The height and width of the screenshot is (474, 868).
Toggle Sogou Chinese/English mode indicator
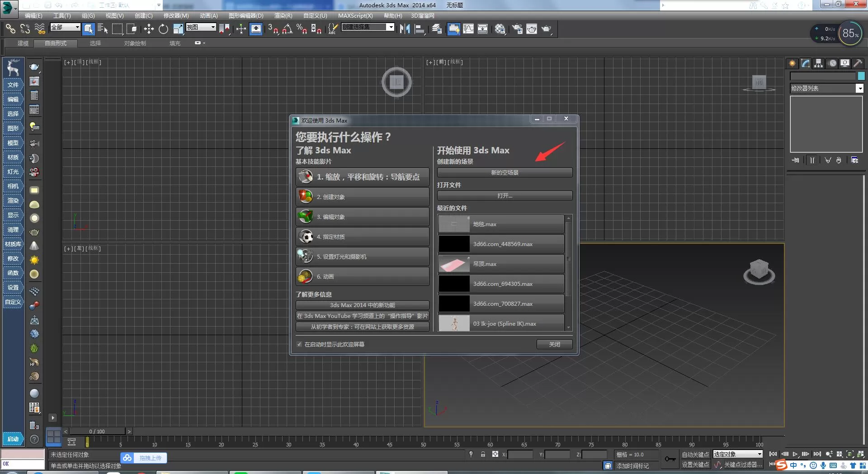[x=793, y=465]
